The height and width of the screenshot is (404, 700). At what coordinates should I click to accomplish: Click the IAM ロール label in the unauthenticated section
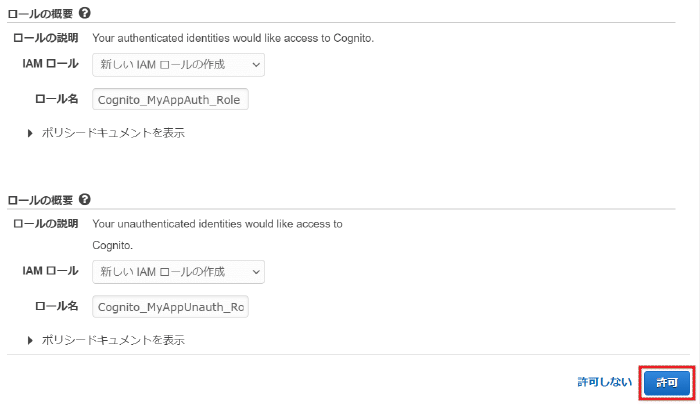click(50, 271)
